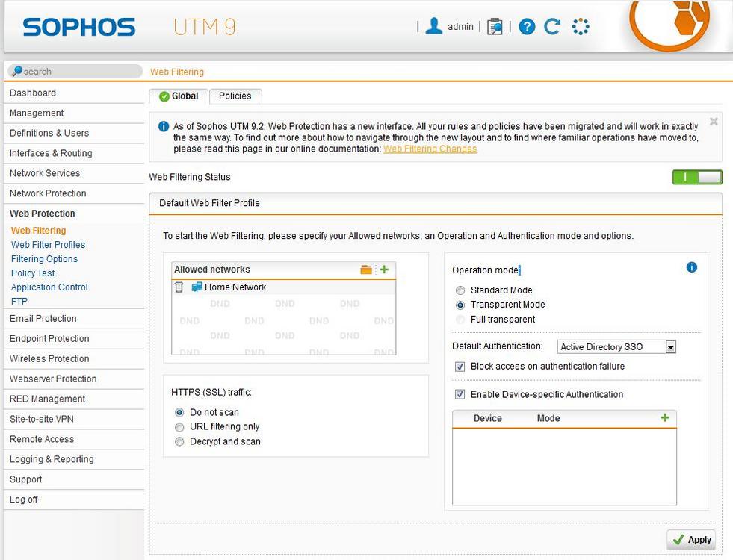Image resolution: width=733 pixels, height=560 pixels.
Task: Open Filtering Options submenu item
Action: 44,259
